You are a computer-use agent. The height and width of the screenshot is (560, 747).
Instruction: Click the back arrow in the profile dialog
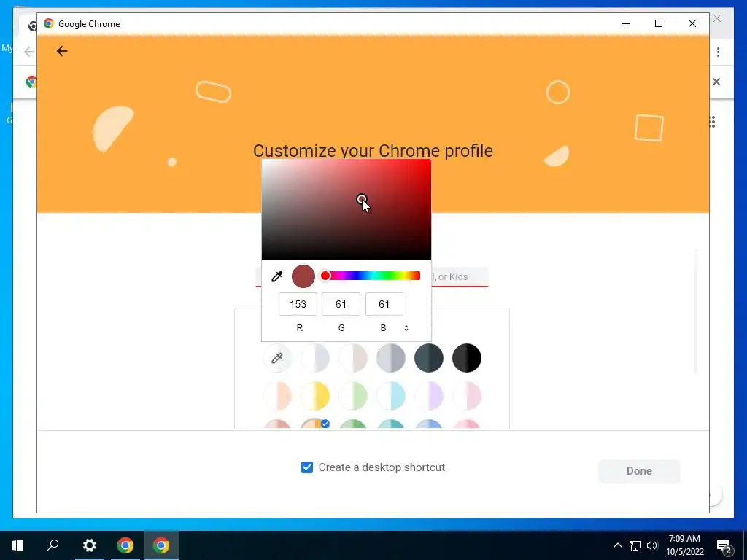62,51
